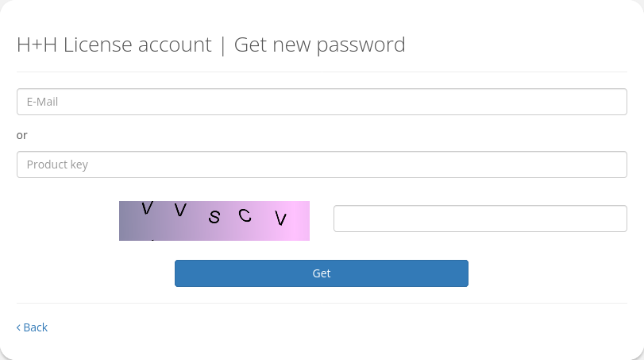Click the last V in the captcha
This screenshot has width=644, height=360.
click(x=280, y=219)
